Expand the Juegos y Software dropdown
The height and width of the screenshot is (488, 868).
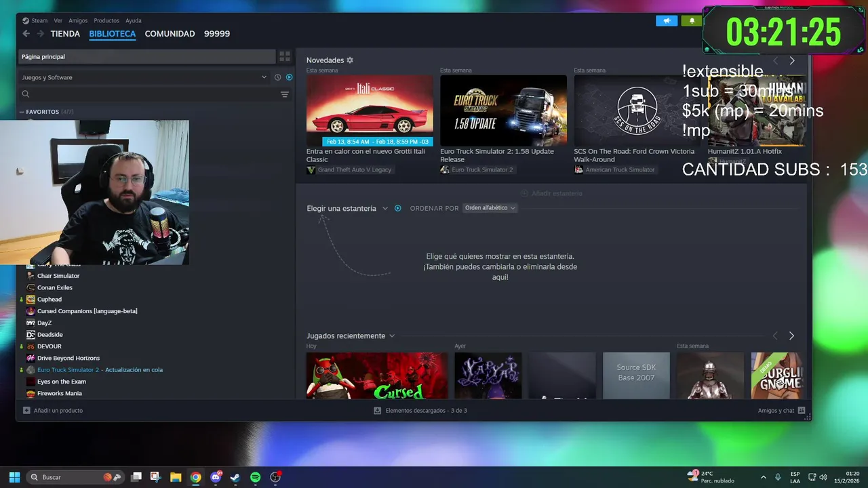[x=144, y=77]
